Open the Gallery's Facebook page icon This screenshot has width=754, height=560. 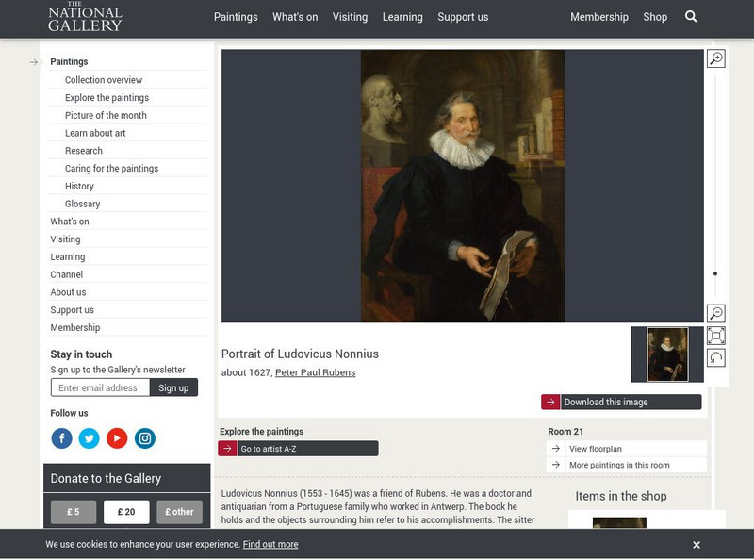point(61,438)
